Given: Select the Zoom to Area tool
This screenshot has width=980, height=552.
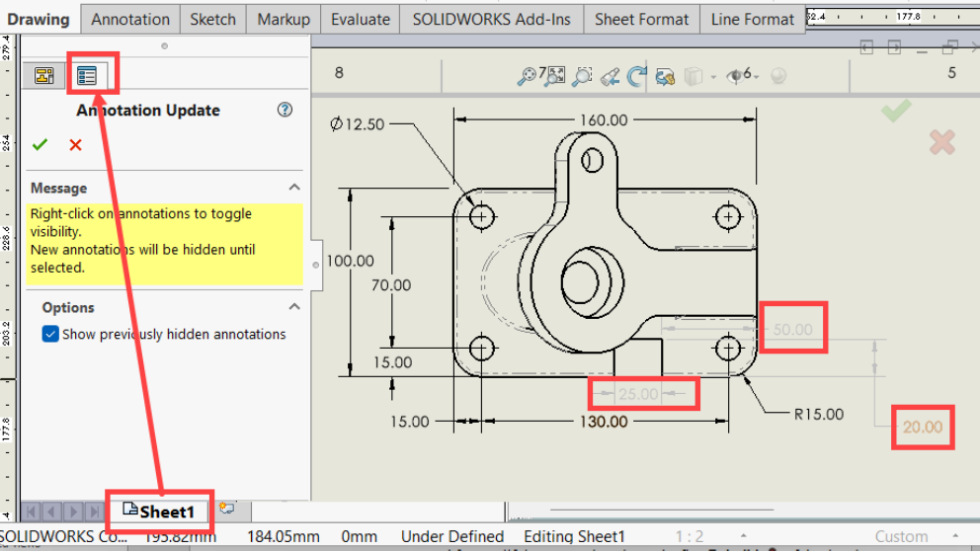Looking at the screenshot, I should tap(582, 75).
